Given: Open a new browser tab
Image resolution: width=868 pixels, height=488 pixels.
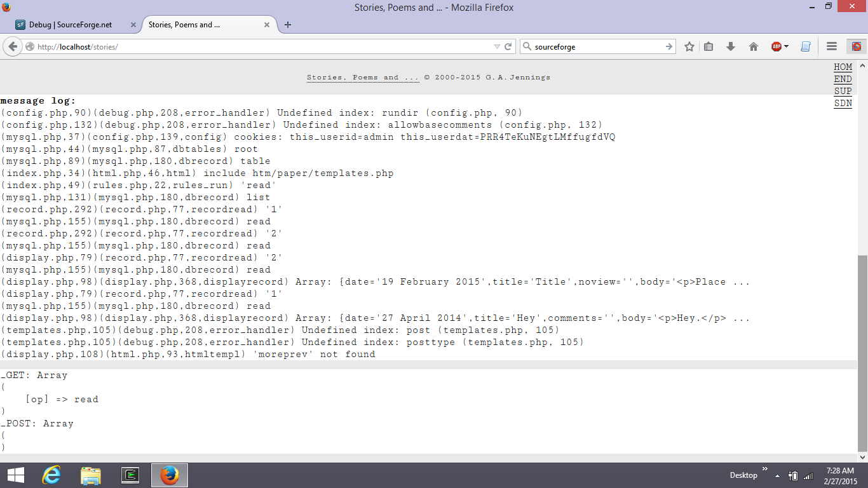Looking at the screenshot, I should [x=288, y=25].
